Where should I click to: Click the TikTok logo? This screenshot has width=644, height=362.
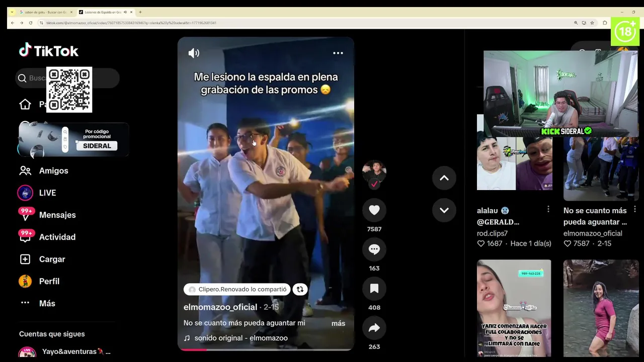(48, 50)
